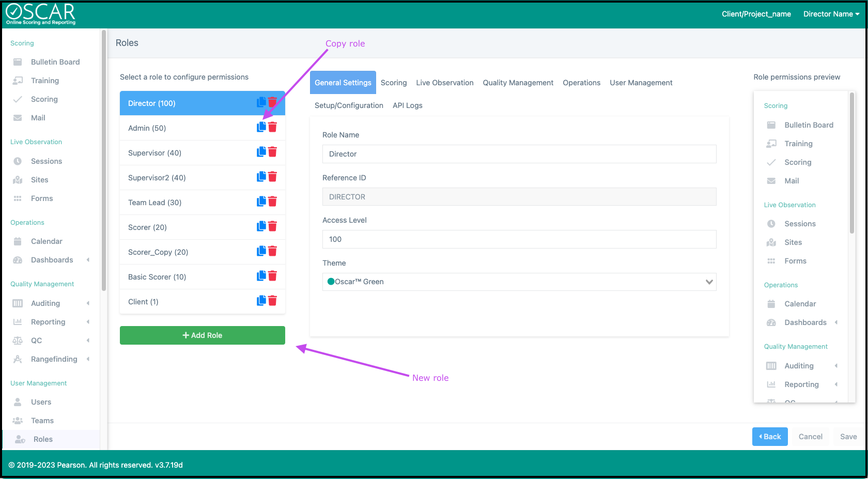Click the copy icon for Supervisor role
The height and width of the screenshot is (479, 868).
click(x=261, y=152)
